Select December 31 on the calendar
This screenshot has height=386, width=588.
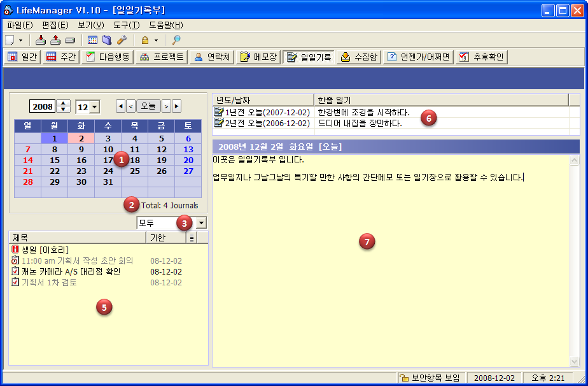pos(108,182)
